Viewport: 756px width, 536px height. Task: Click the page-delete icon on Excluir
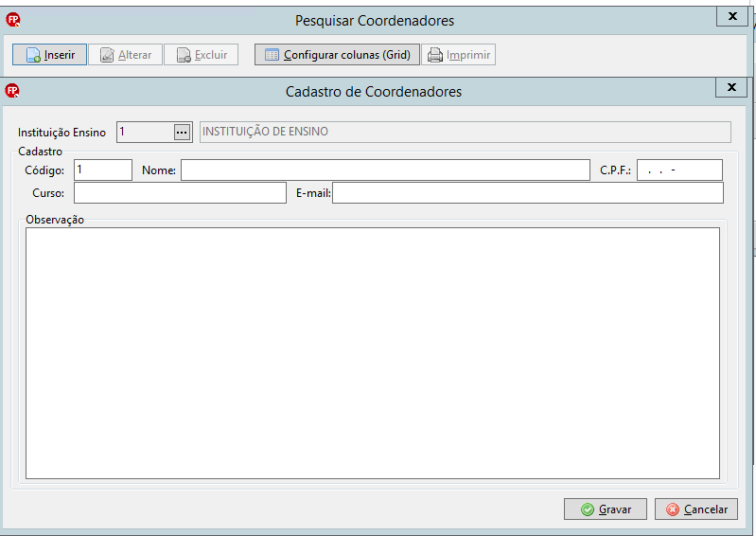coord(184,55)
